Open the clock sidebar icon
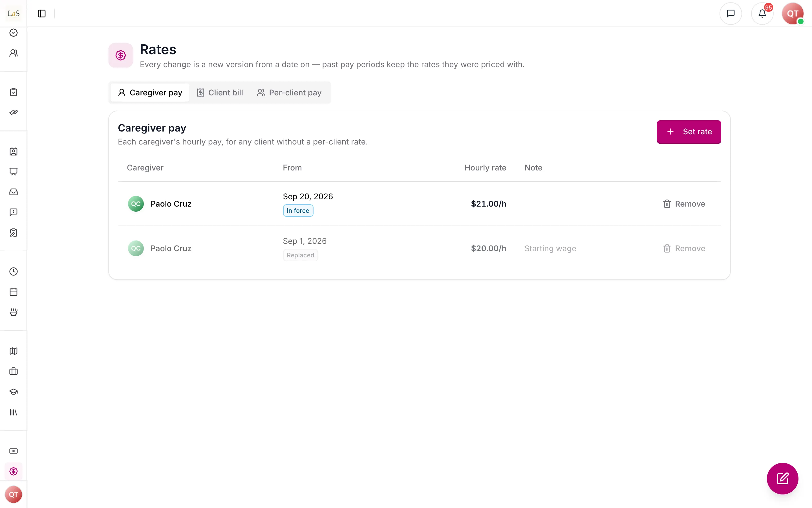This screenshot has width=812, height=508. [x=14, y=271]
